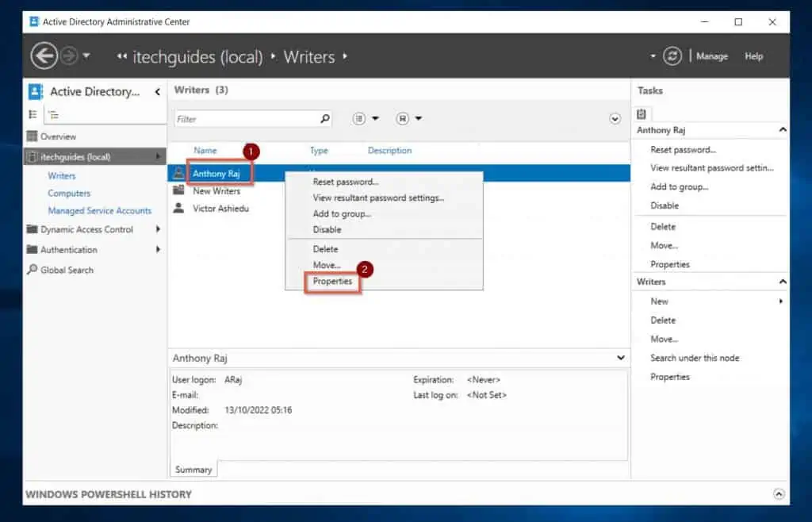Viewport: 812px width, 522px height.
Task: Click the app icon in title bar
Action: click(x=34, y=21)
